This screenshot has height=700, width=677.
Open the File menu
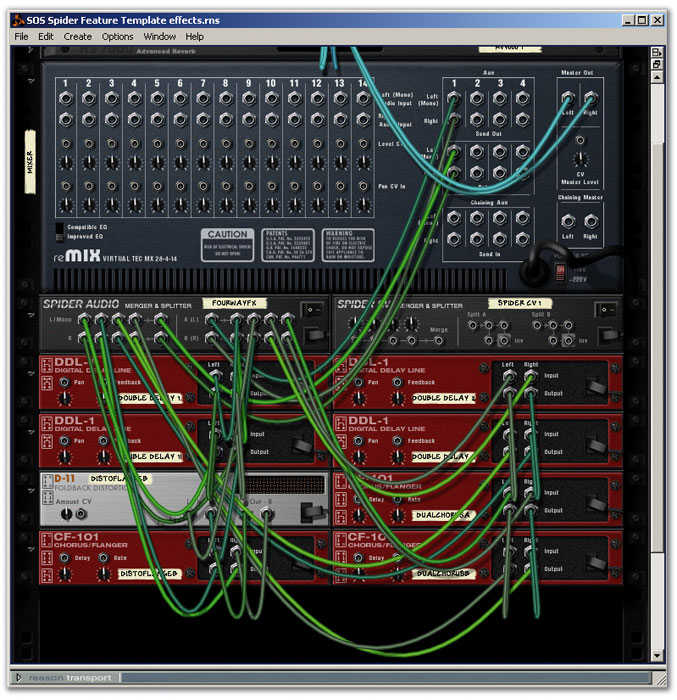point(21,37)
